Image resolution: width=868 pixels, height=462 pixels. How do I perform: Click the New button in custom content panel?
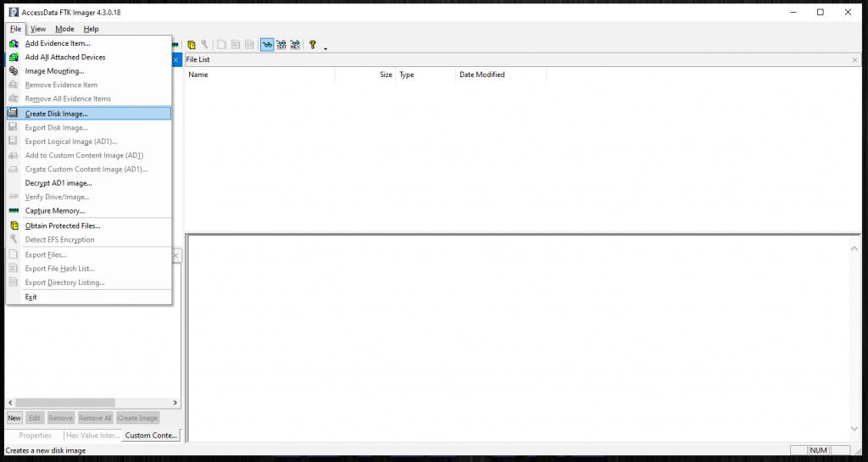point(14,418)
